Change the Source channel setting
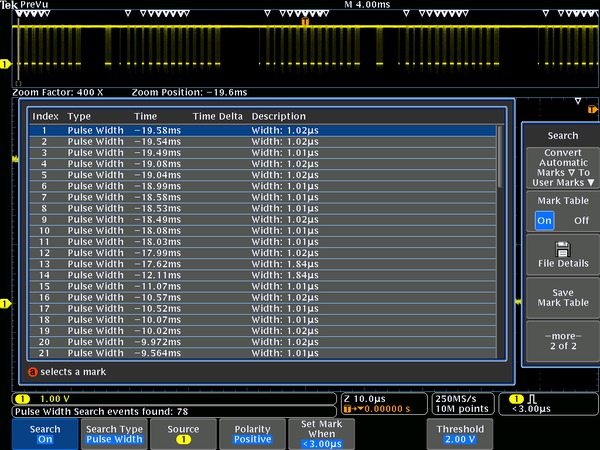This screenshot has height=450, width=600. point(183,433)
